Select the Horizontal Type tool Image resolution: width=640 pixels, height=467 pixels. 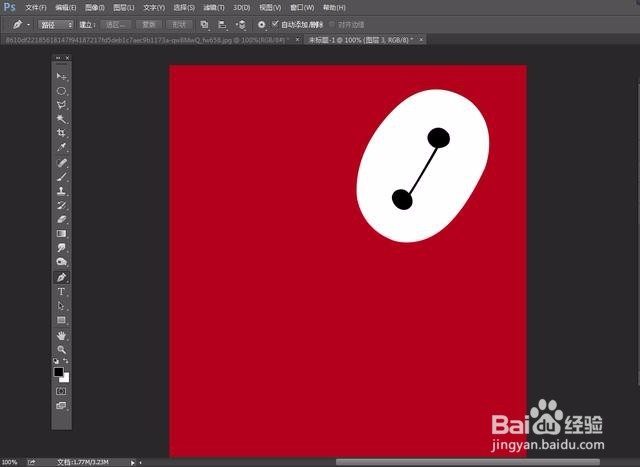tap(62, 292)
